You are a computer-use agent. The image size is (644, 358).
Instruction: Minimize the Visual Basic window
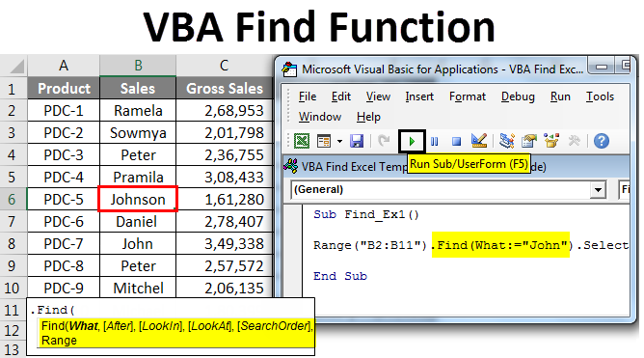pos(602,67)
